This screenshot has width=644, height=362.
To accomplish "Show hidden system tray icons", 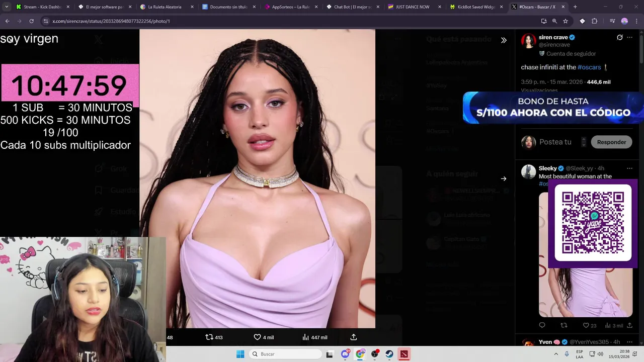I will [x=557, y=354].
